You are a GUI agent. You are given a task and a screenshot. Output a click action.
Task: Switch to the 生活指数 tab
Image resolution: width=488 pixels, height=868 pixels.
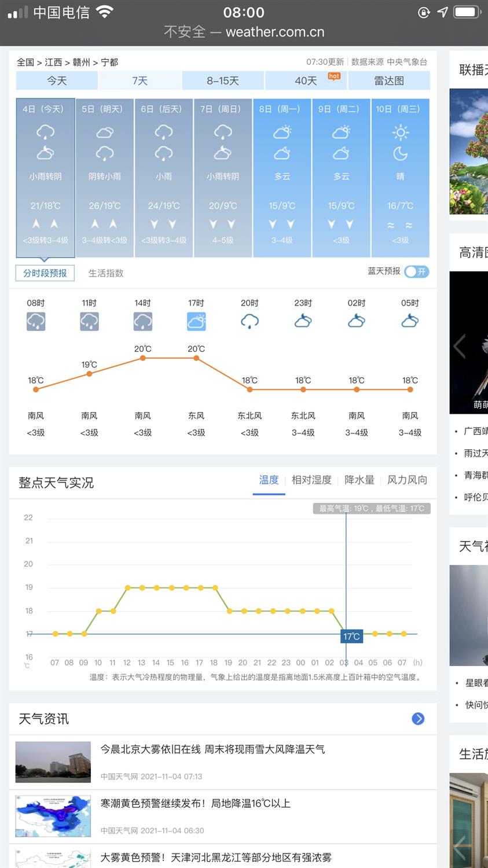(x=106, y=273)
